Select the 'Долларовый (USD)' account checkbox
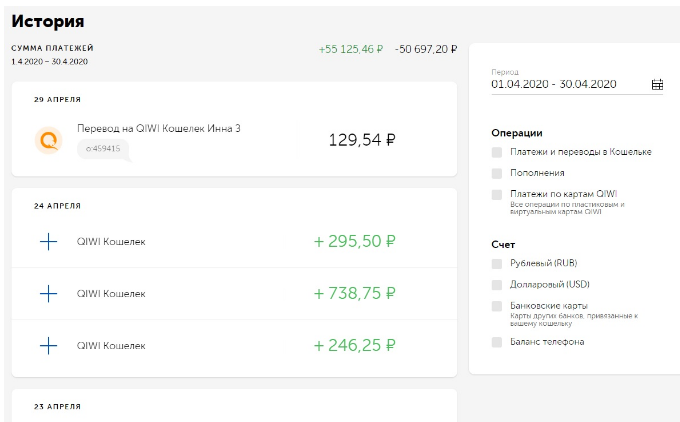The height and width of the screenshot is (422, 680). (497, 285)
